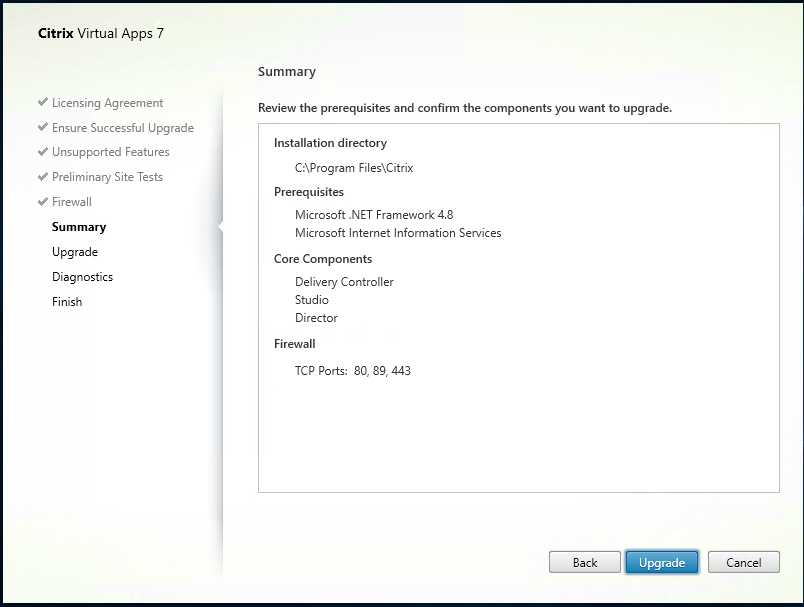Open the Ensure Successful Upgrade step
804x607 pixels.
123,128
